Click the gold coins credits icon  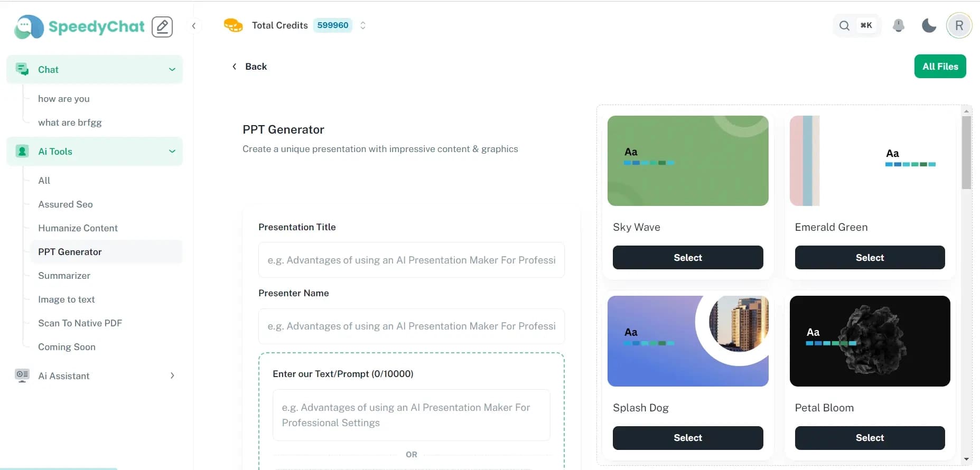coord(233,25)
